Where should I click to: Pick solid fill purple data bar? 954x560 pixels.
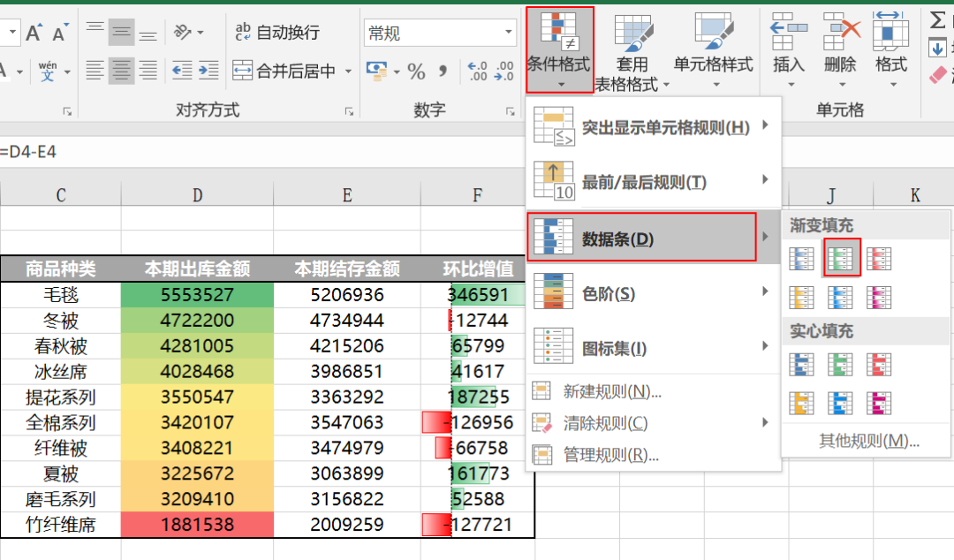click(x=879, y=403)
